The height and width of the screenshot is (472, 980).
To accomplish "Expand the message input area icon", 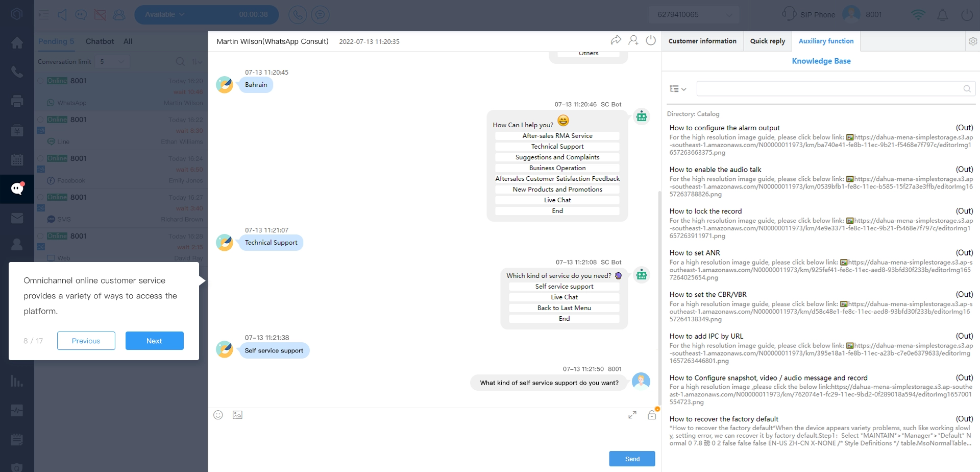I will point(632,415).
